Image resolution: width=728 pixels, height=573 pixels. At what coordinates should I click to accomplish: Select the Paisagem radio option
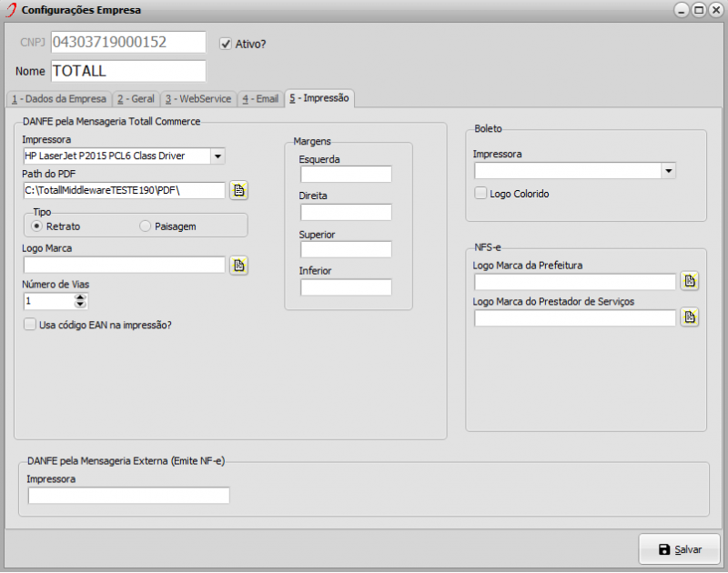146,226
